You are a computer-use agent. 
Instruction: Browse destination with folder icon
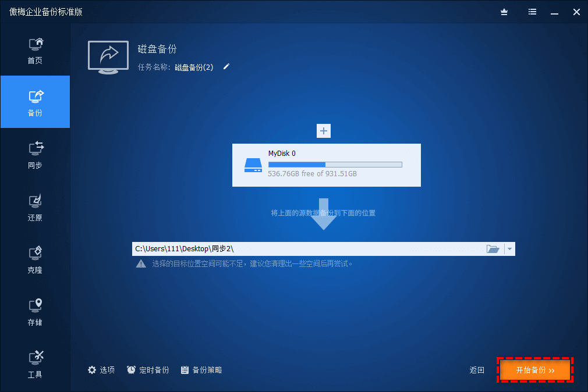(x=493, y=249)
